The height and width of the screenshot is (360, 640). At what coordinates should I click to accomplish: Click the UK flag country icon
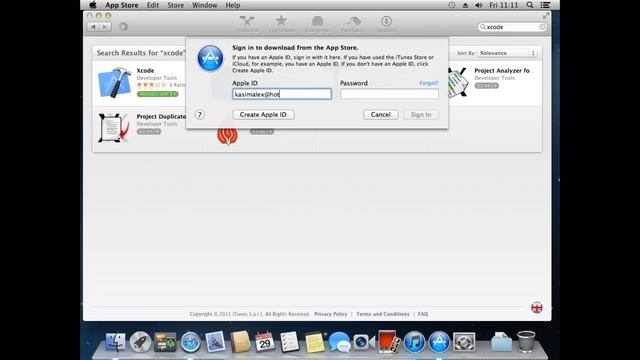click(537, 307)
